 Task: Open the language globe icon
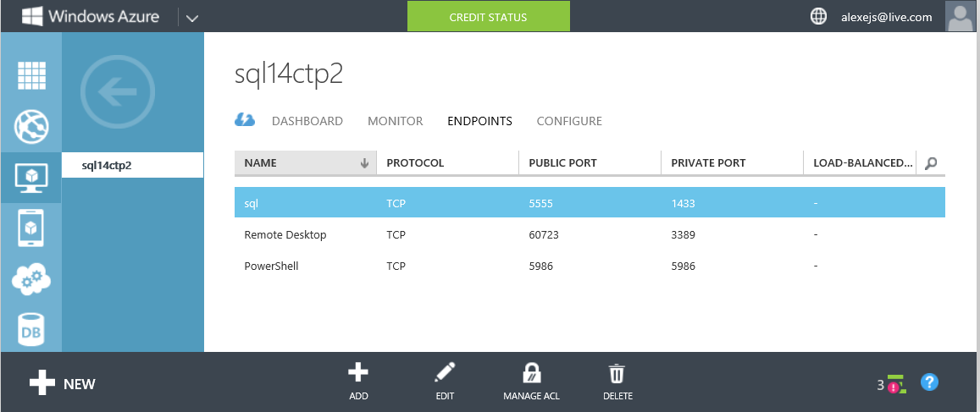pos(818,17)
